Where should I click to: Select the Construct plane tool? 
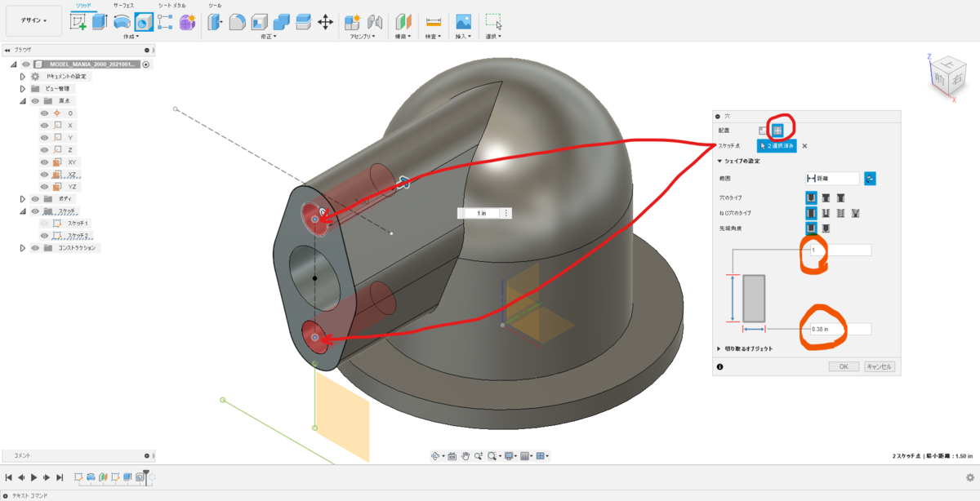[x=403, y=22]
